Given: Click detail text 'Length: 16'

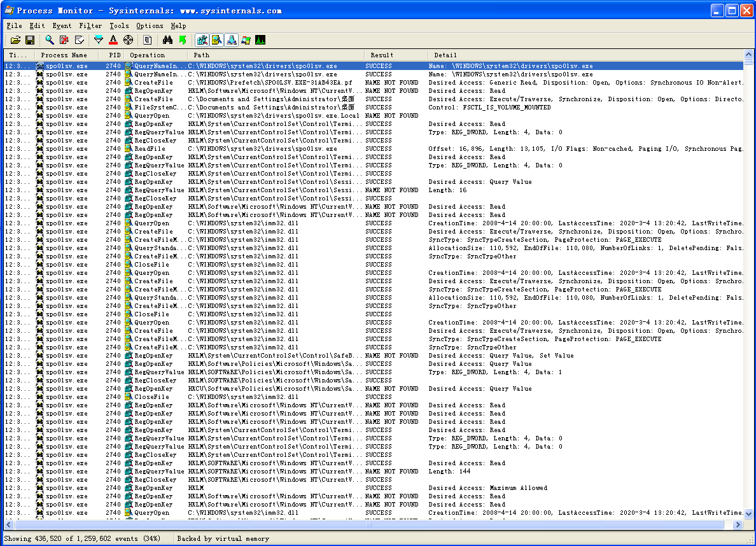Looking at the screenshot, I should point(447,190).
